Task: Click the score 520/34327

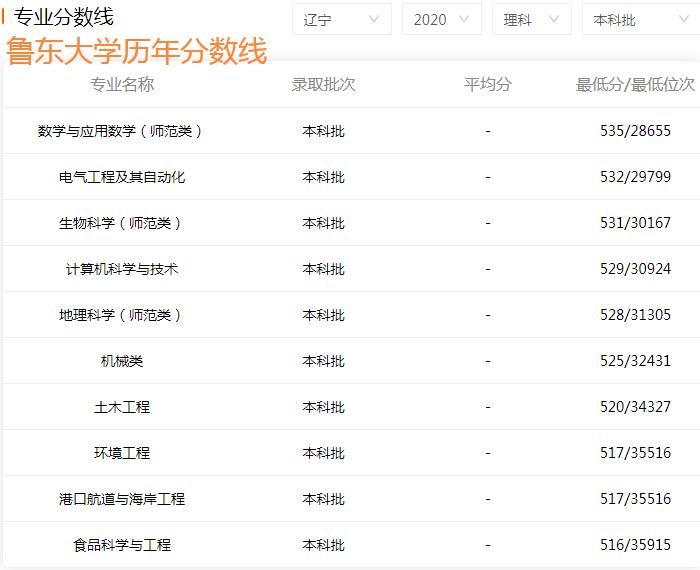Action: [x=635, y=407]
